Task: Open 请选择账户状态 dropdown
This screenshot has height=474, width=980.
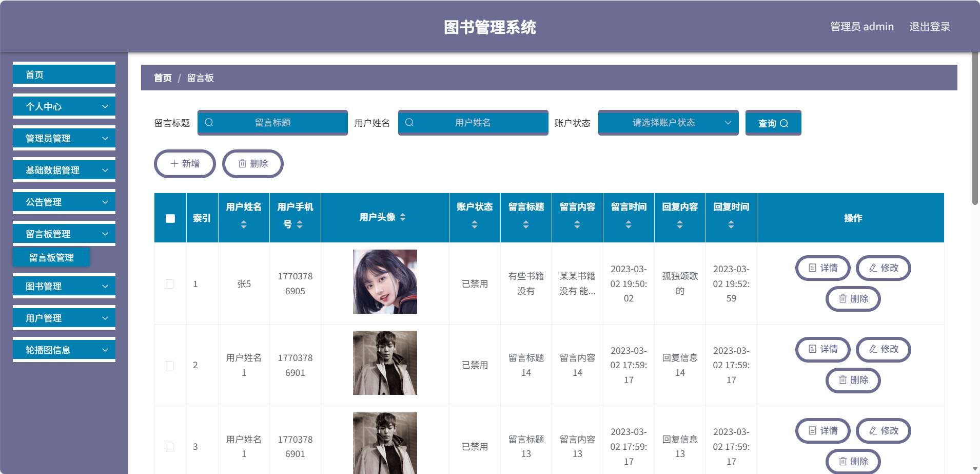Action: (x=668, y=123)
